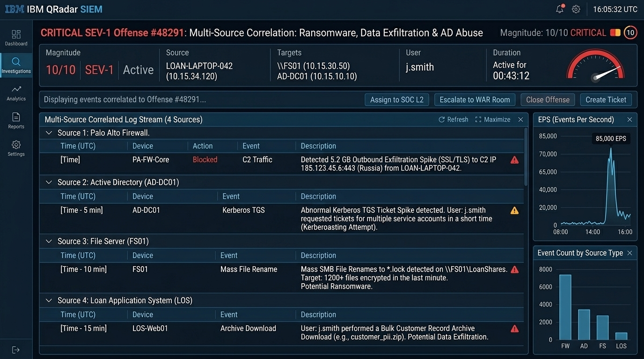
Task: Click the Close Offense button
Action: point(548,100)
